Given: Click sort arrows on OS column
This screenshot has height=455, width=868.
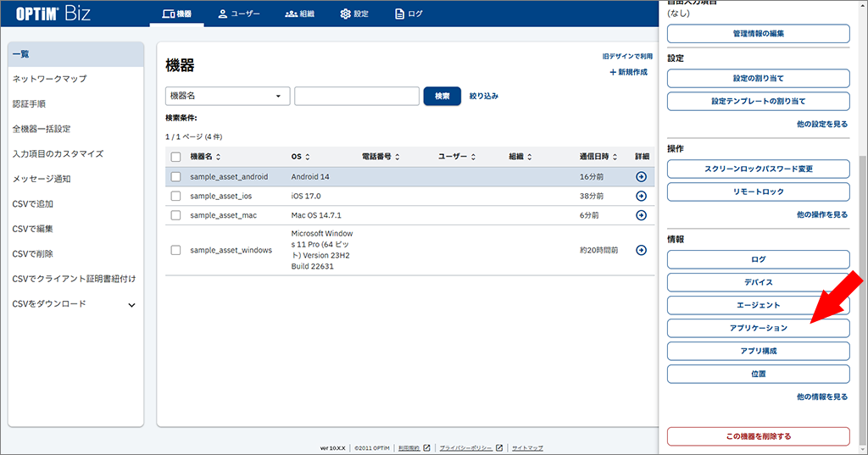Looking at the screenshot, I should [308, 158].
